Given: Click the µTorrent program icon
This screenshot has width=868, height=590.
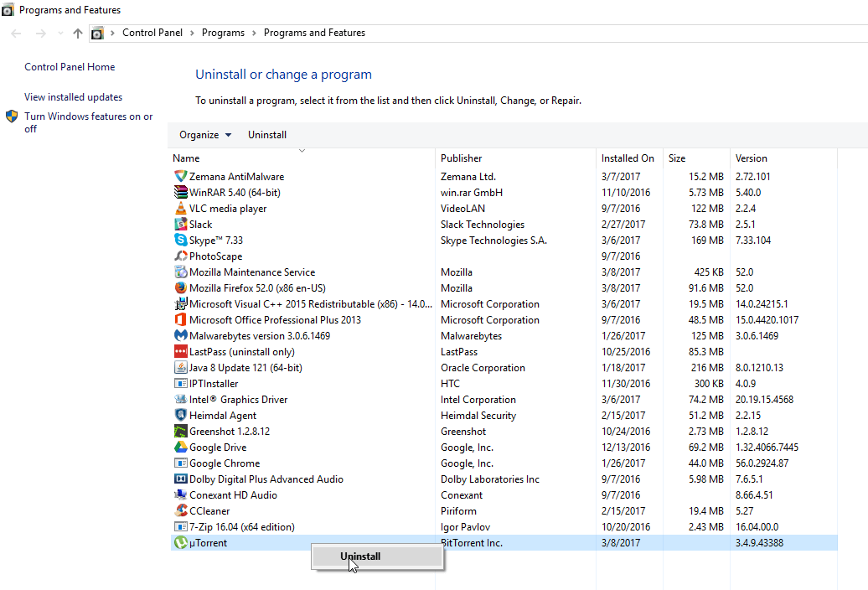Looking at the screenshot, I should 180,543.
